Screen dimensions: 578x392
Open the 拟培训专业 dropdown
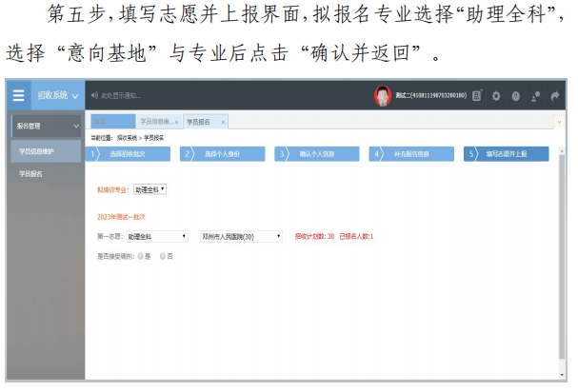149,189
